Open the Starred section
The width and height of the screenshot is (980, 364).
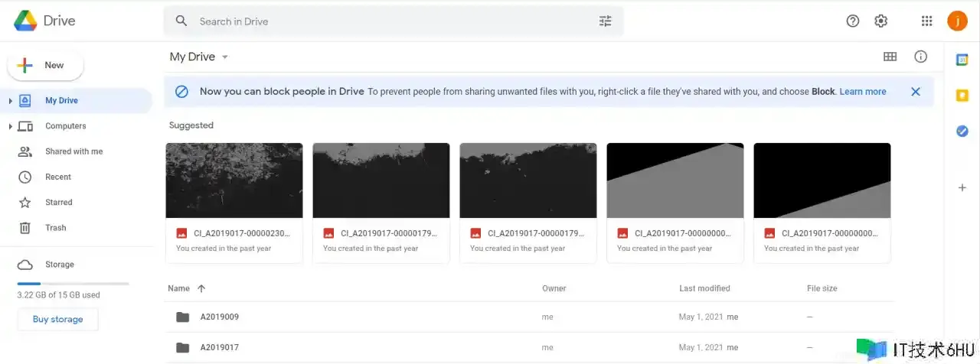pos(58,203)
